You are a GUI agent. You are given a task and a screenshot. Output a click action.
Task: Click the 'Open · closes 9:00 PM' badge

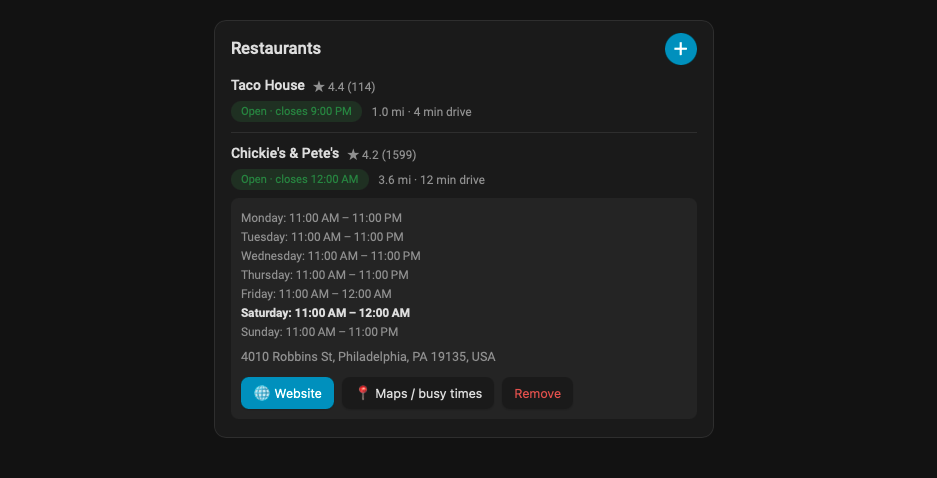296,112
